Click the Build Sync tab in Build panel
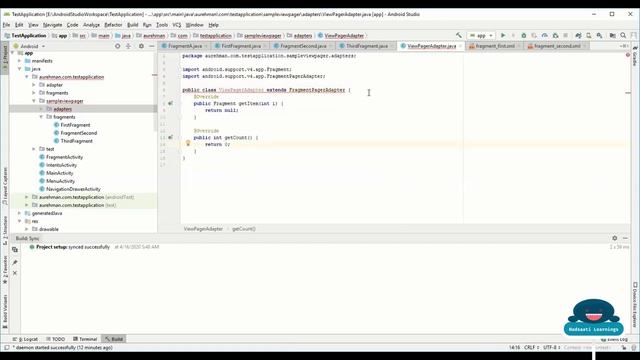Screen dimensions: 640x360 [x=27, y=238]
